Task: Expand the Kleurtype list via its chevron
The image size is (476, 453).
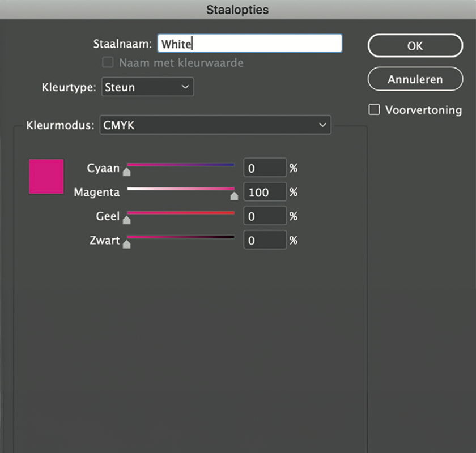Action: pyautogui.click(x=184, y=87)
